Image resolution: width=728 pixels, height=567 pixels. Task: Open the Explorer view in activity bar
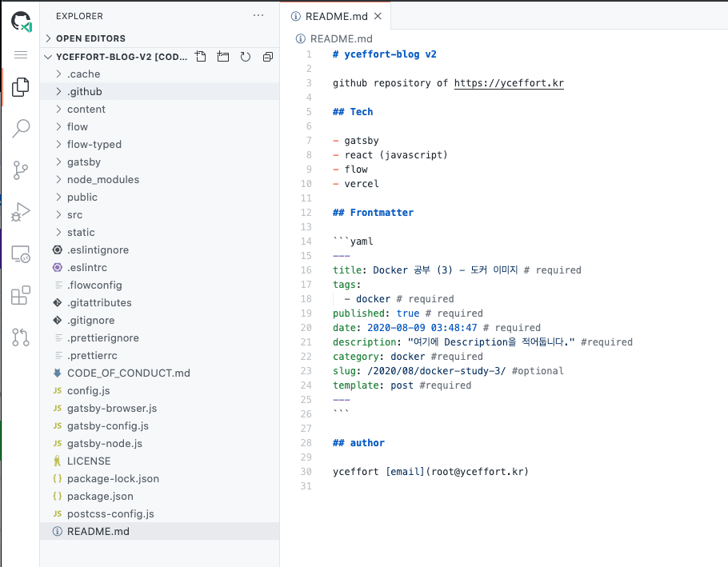tap(21, 86)
